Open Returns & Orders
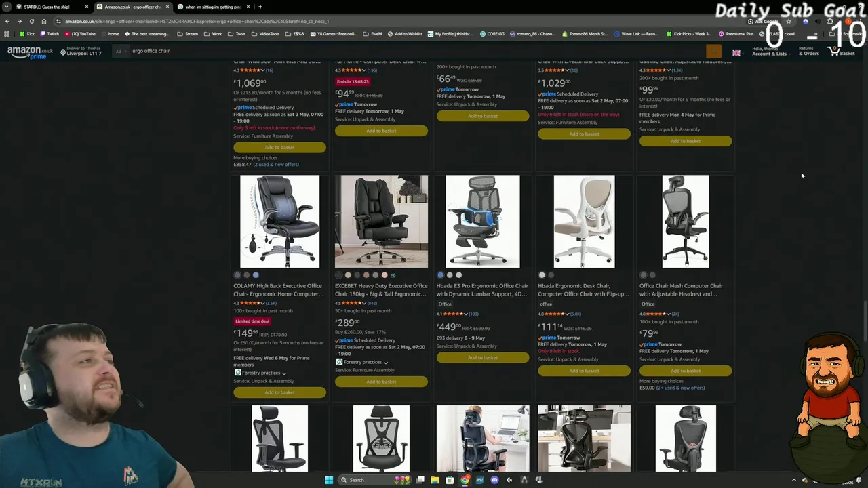 pos(808,52)
